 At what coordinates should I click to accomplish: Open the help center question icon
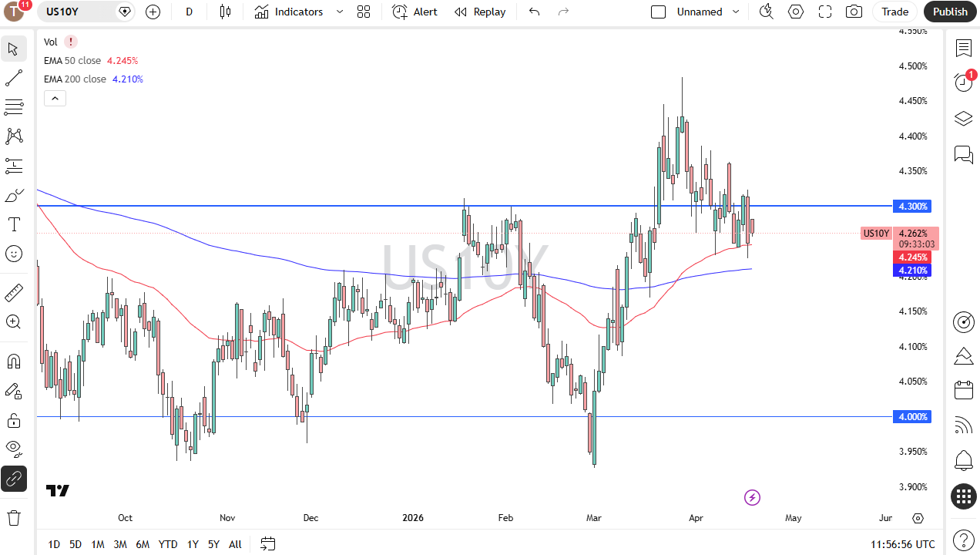[964, 540]
